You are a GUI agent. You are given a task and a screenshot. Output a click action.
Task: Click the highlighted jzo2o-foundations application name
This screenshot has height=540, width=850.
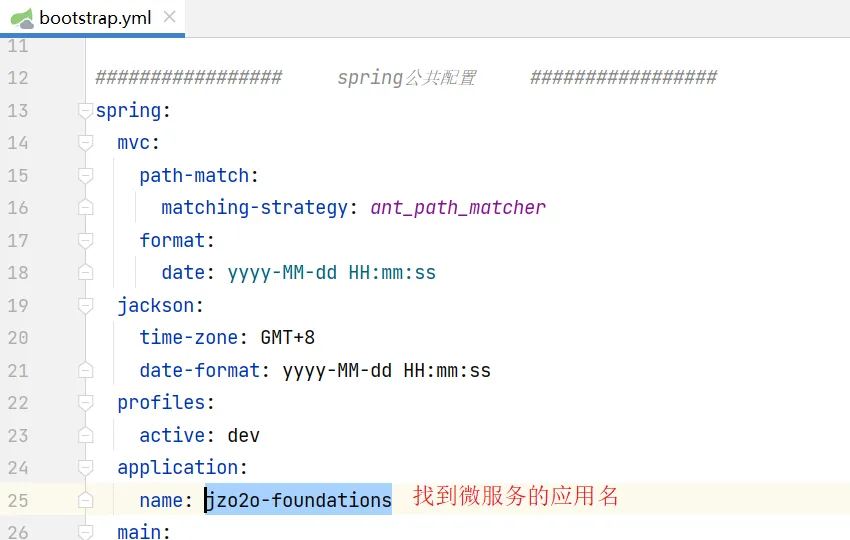pos(298,500)
